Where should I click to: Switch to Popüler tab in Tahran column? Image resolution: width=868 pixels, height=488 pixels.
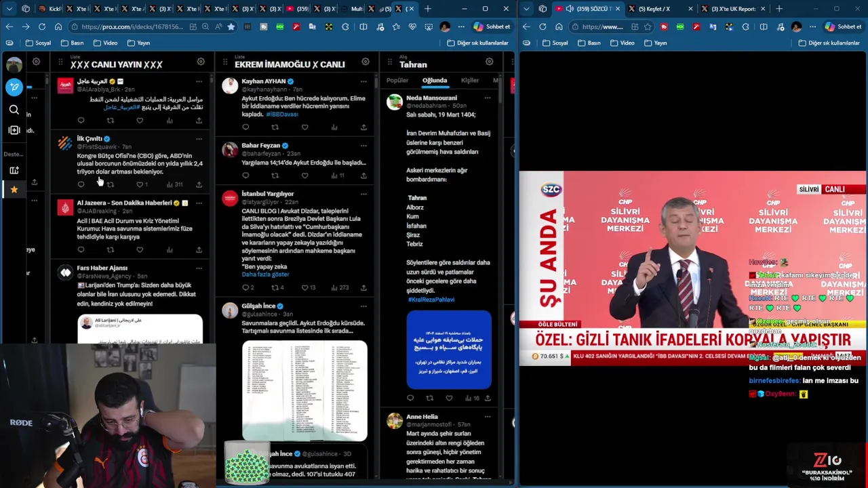tap(397, 81)
